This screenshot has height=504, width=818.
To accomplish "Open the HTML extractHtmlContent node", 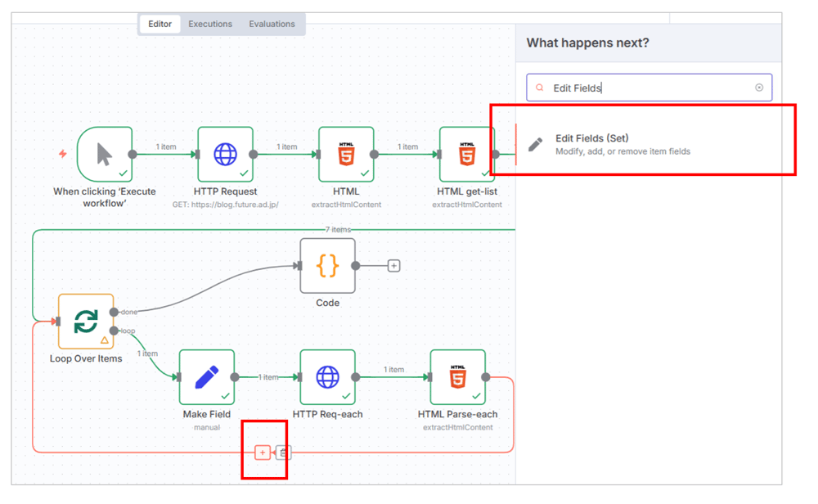I will pos(346,154).
